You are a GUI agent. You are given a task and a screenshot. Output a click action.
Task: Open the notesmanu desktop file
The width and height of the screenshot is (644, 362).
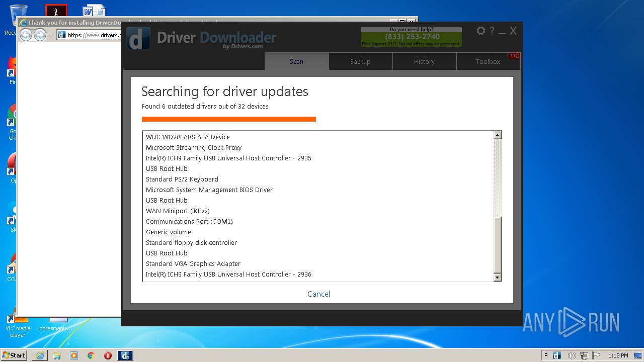pyautogui.click(x=56, y=324)
